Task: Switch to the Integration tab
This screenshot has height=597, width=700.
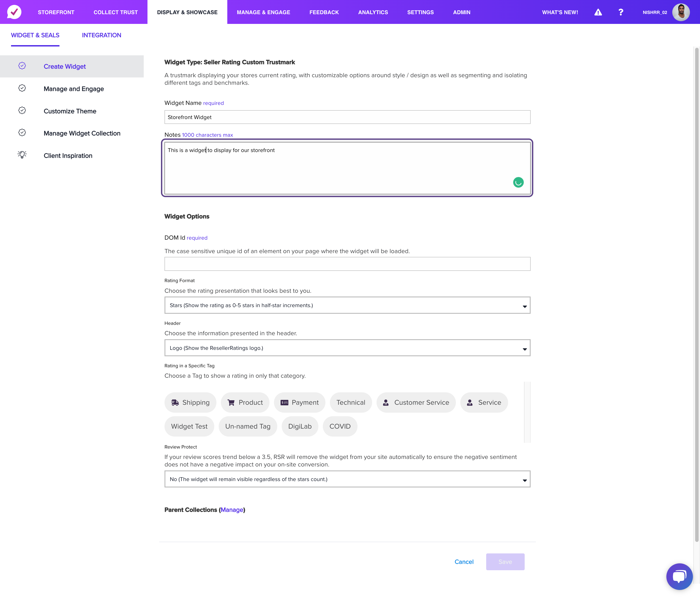Action: pyautogui.click(x=101, y=35)
